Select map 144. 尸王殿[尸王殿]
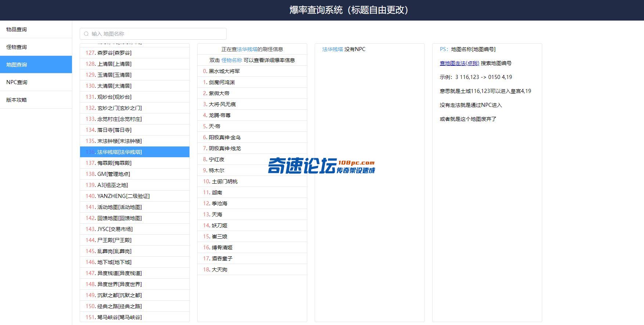Screen dimensions: 644x325 pyautogui.click(x=135, y=240)
